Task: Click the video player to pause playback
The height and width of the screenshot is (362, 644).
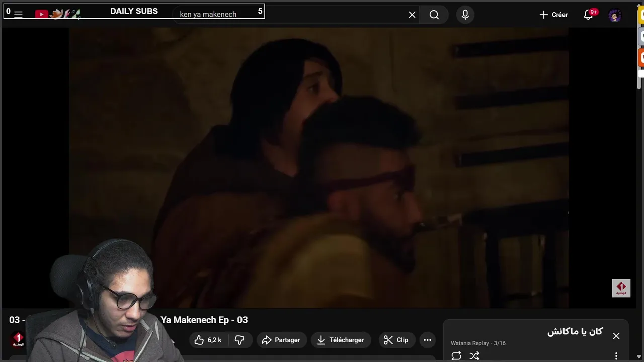Action: click(318, 167)
